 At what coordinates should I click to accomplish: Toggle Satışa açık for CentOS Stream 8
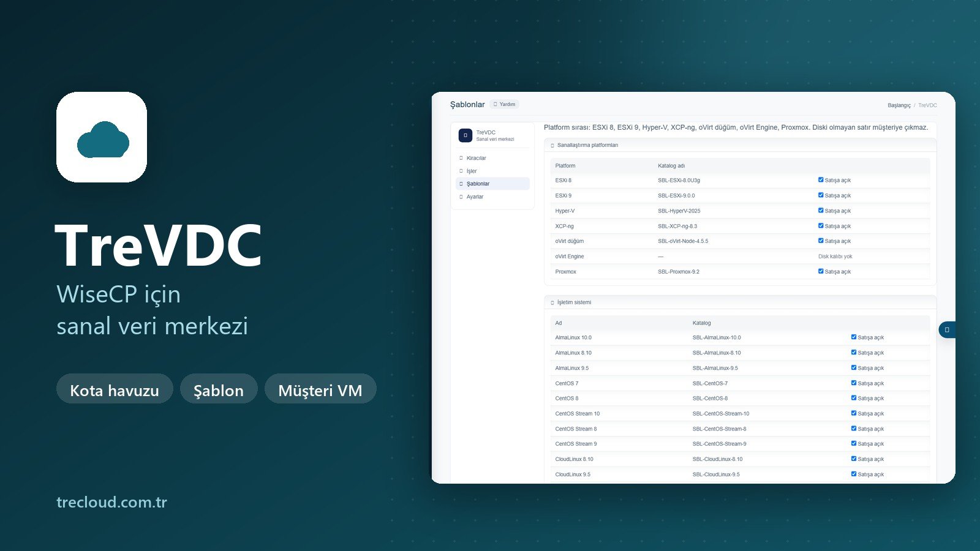854,429
